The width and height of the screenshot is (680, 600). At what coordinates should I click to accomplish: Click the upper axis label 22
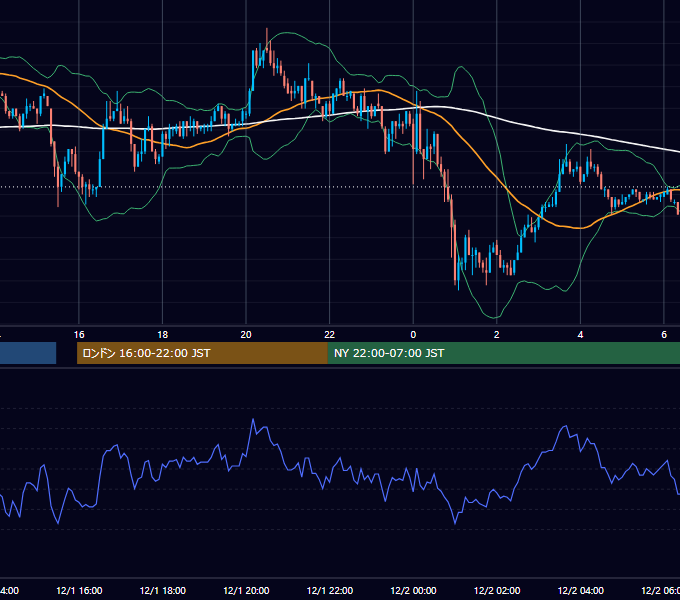point(330,335)
